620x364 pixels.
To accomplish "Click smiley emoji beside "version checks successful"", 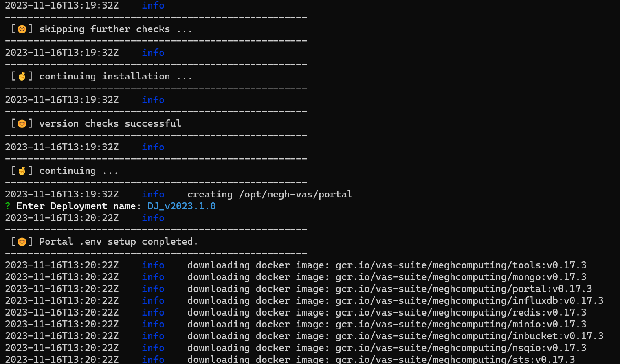I will [22, 124].
